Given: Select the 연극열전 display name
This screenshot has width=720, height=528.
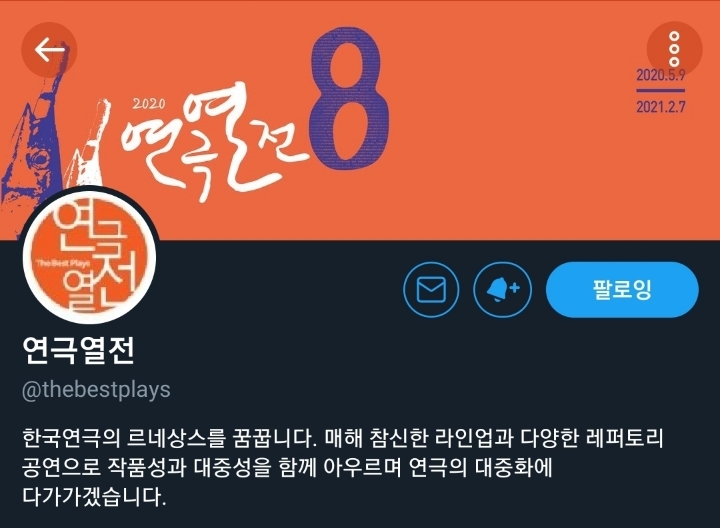Looking at the screenshot, I should [x=78, y=350].
